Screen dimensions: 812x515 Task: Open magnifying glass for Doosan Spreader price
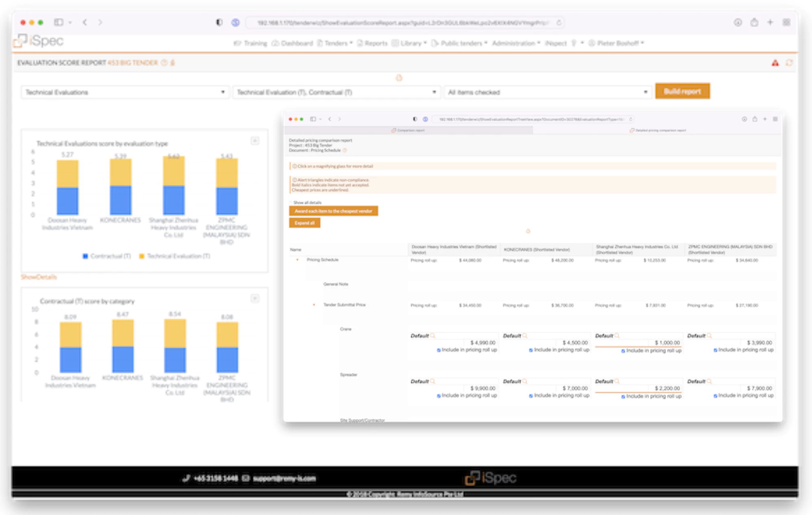click(x=433, y=381)
